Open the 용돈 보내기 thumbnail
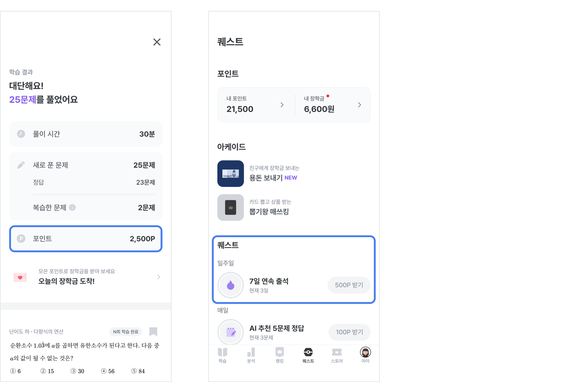This screenshot has width=588, height=382. point(231,174)
